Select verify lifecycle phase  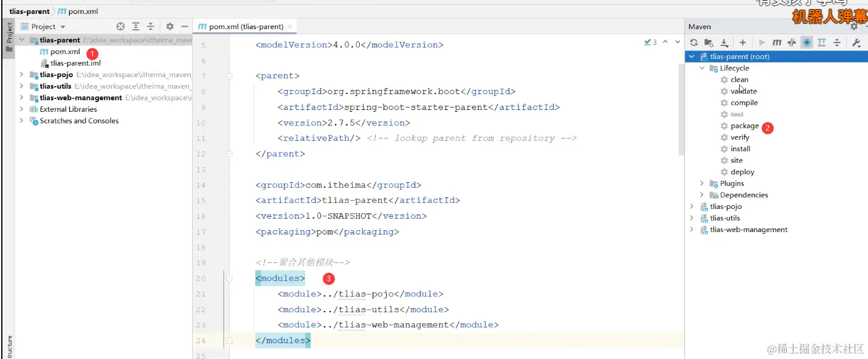pos(740,137)
